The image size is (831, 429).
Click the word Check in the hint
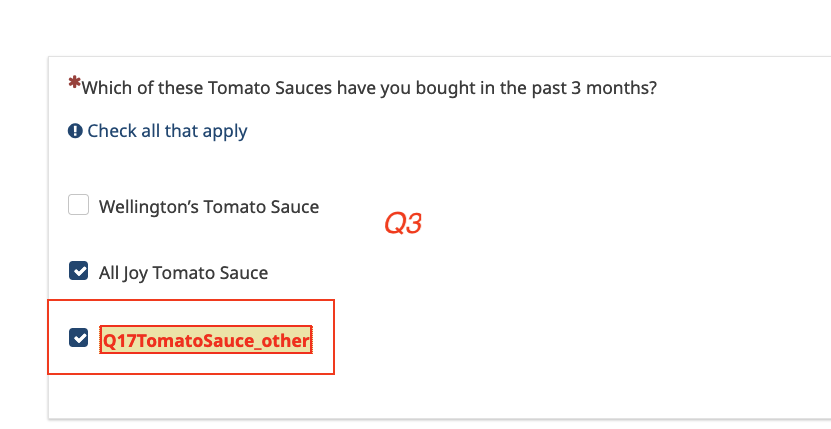pyautogui.click(x=110, y=131)
